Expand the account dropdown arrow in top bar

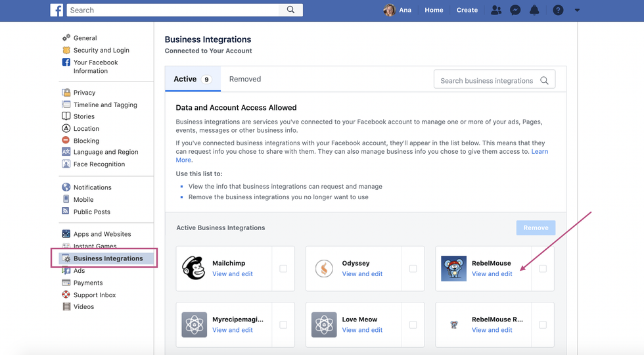577,10
